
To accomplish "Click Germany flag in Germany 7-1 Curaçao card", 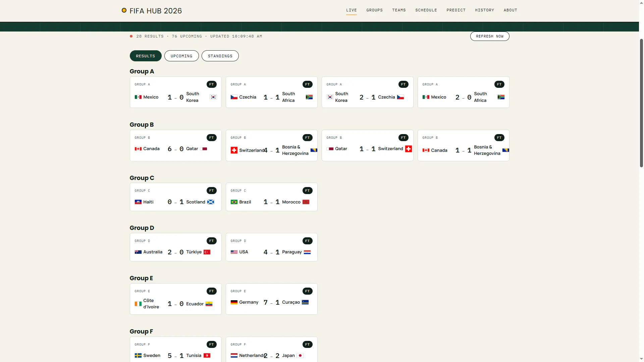I will pyautogui.click(x=234, y=302).
